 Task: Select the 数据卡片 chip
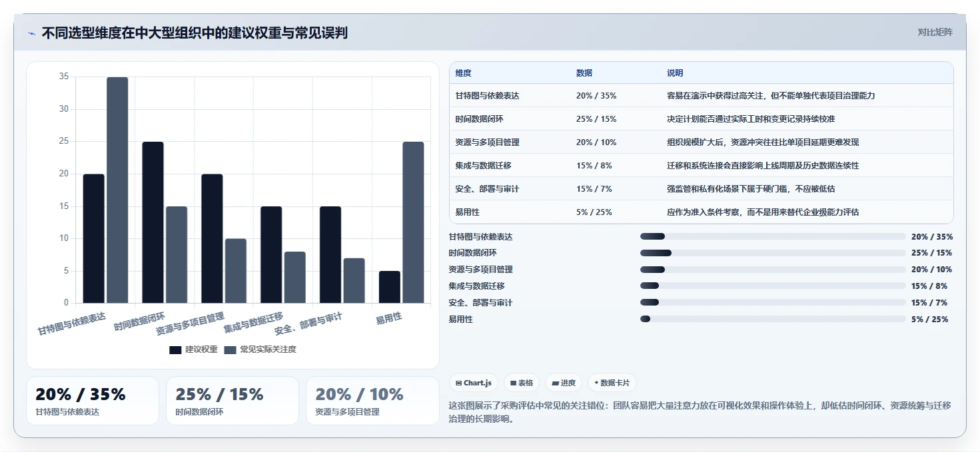[612, 383]
